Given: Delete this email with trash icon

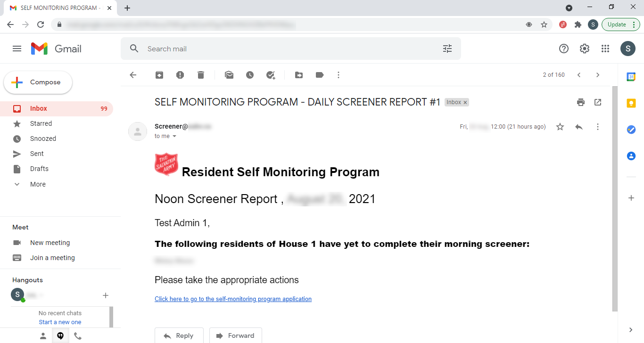Looking at the screenshot, I should pyautogui.click(x=201, y=75).
